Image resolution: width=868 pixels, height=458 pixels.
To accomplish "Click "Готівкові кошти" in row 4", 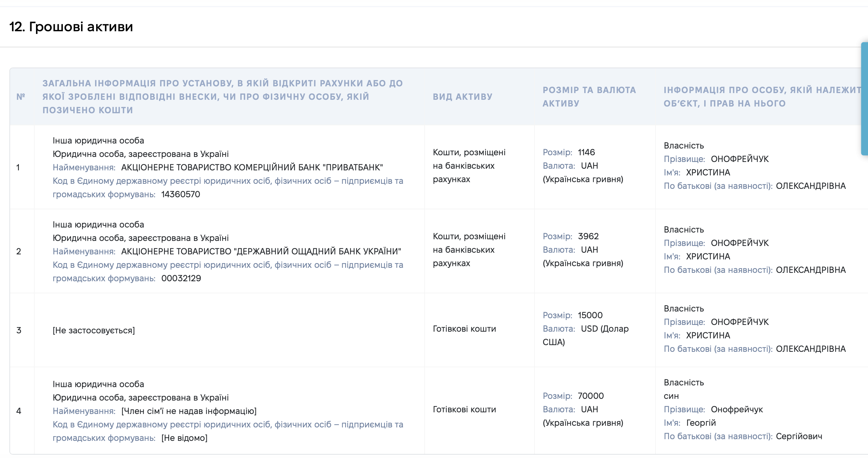I will click(x=464, y=410).
